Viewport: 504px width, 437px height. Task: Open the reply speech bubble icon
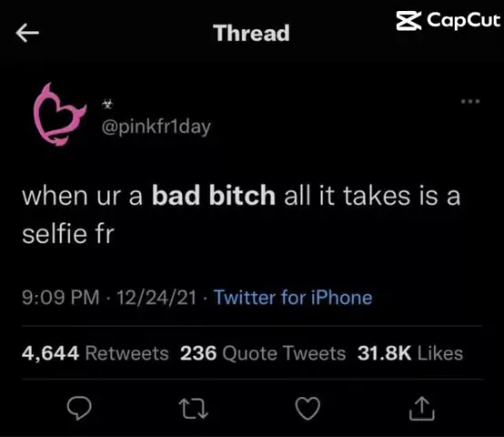(x=79, y=409)
